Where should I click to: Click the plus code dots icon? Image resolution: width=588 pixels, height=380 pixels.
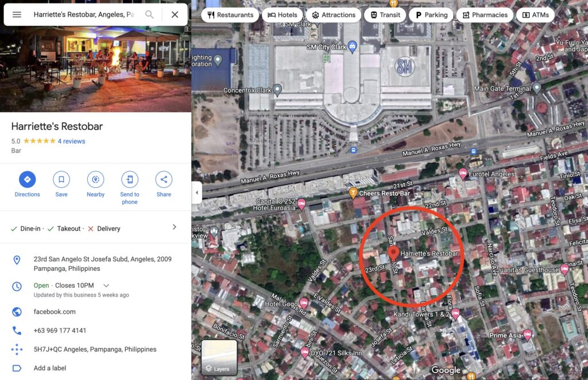(17, 349)
